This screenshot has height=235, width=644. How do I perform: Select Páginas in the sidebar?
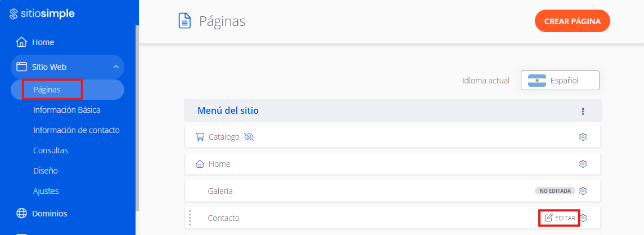point(47,90)
